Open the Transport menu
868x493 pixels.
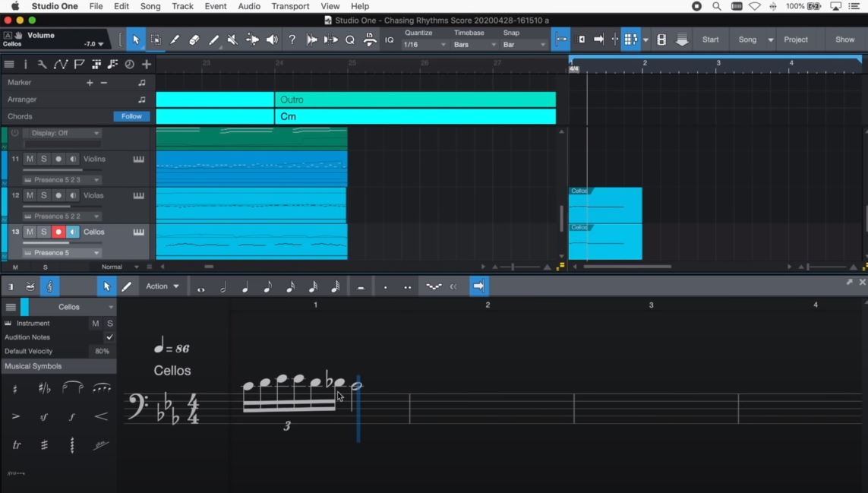290,6
